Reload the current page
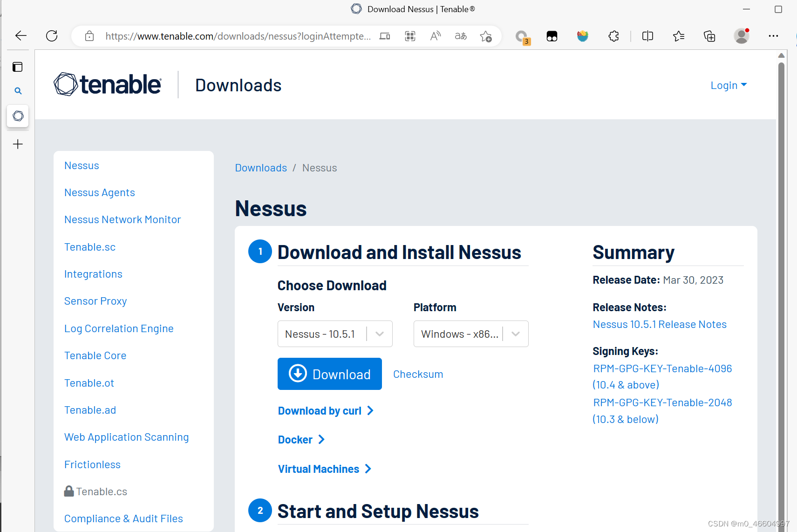Image resolution: width=797 pixels, height=532 pixels. [52, 36]
